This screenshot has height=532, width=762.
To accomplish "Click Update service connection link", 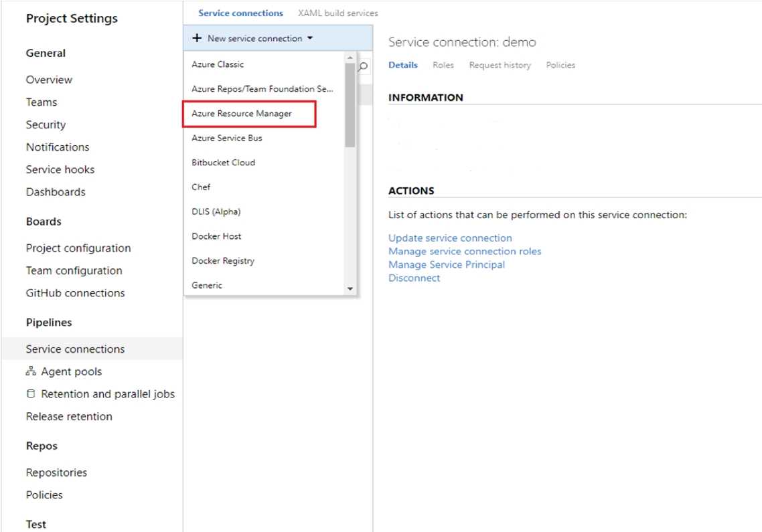I will (450, 238).
